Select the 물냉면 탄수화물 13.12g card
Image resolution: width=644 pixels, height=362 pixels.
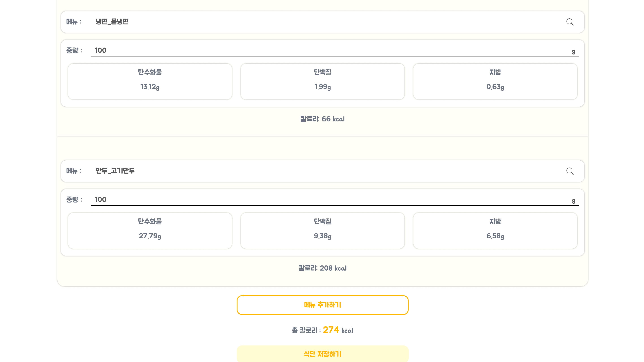coord(150,82)
